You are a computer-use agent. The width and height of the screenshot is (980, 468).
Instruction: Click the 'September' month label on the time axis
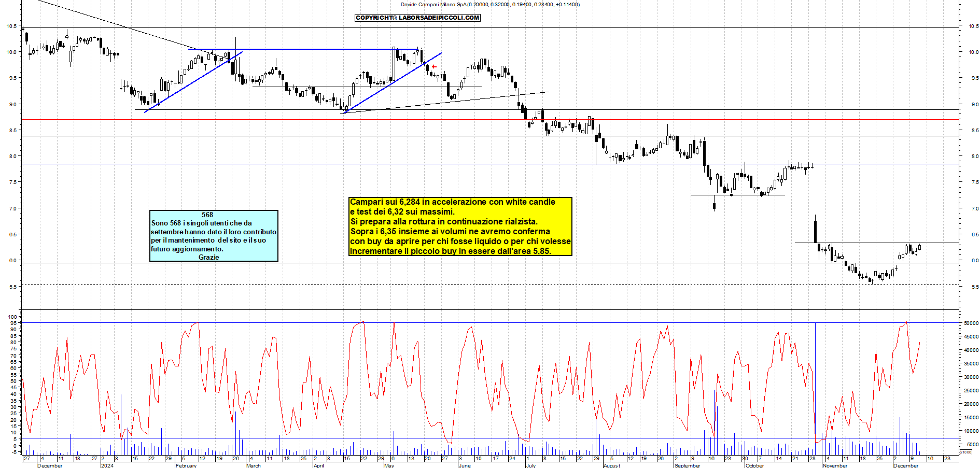(x=688, y=465)
